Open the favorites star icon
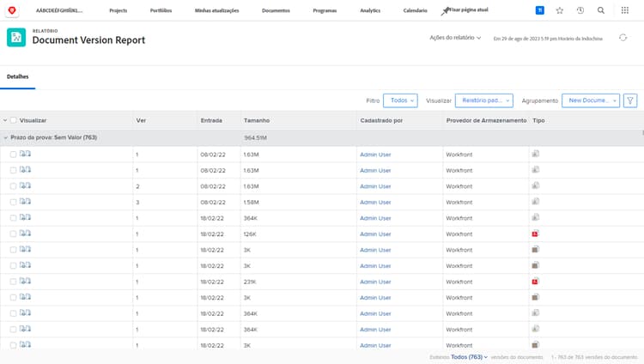 click(x=560, y=10)
